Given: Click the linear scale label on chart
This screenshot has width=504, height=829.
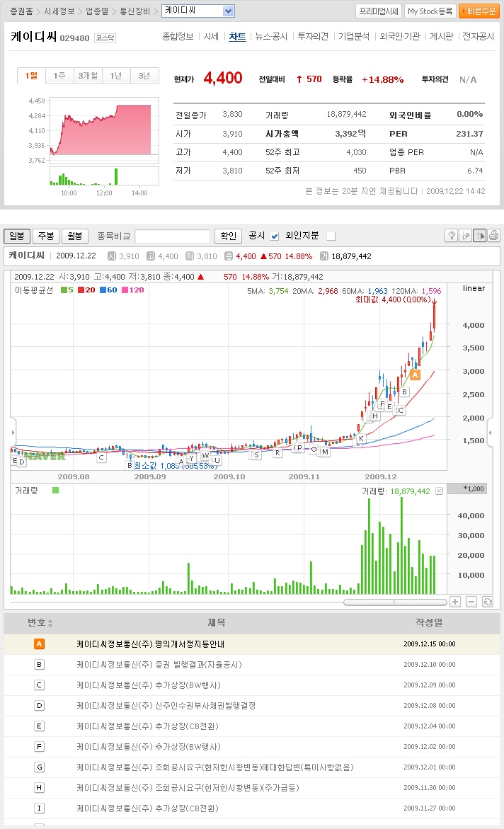Looking at the screenshot, I should (x=474, y=288).
